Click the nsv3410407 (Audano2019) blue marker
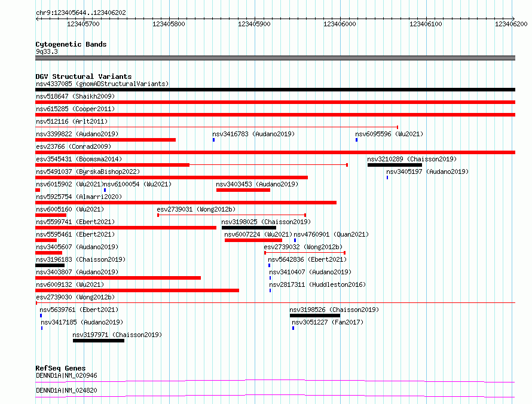 click(x=270, y=278)
